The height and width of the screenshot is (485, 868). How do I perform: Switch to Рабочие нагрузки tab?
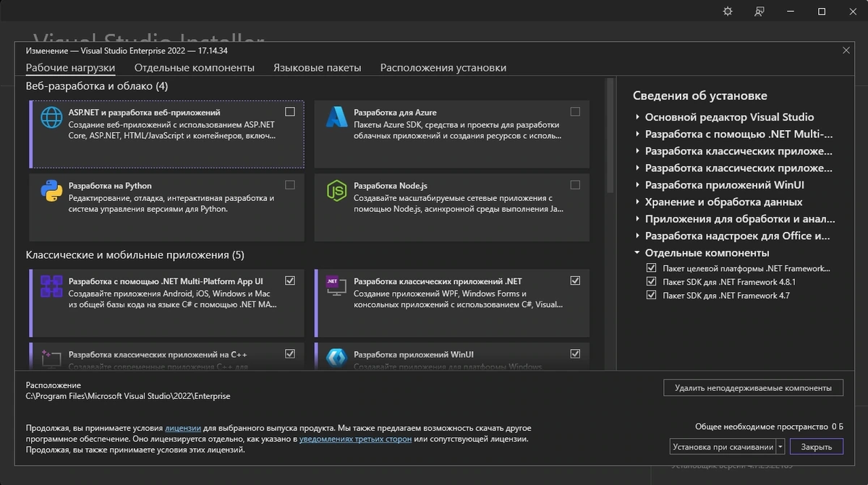click(x=70, y=68)
